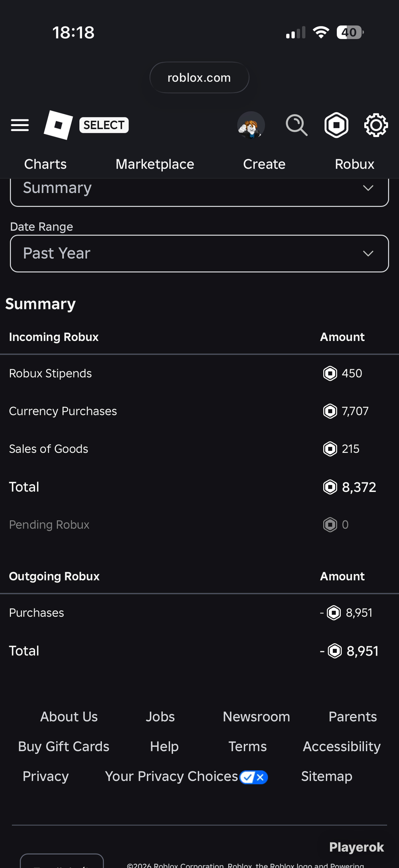Open the hamburger navigation menu
Viewport: 399px width, 868px height.
20,125
